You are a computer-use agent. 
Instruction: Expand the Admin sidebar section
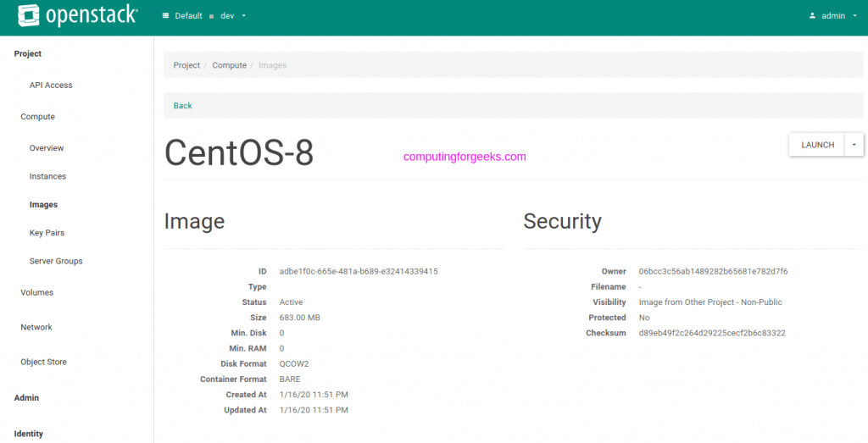coord(26,397)
